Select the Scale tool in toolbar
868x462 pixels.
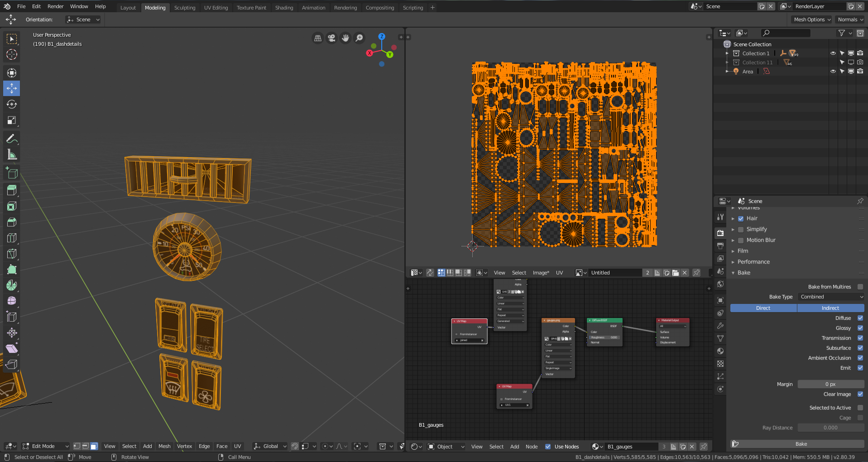12,120
